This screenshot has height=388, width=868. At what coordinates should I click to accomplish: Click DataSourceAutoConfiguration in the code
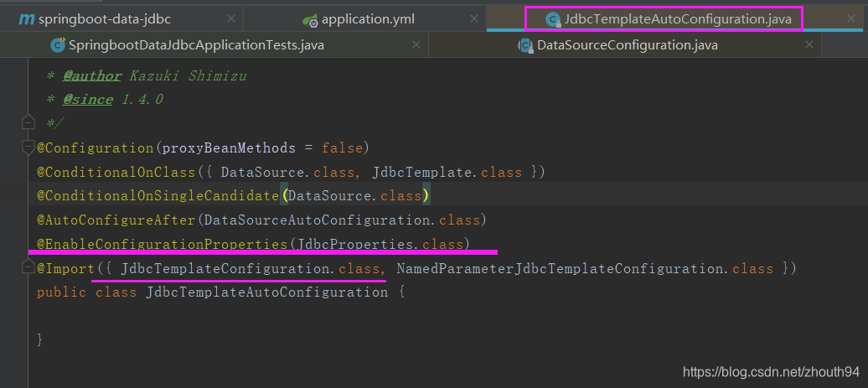pos(318,220)
